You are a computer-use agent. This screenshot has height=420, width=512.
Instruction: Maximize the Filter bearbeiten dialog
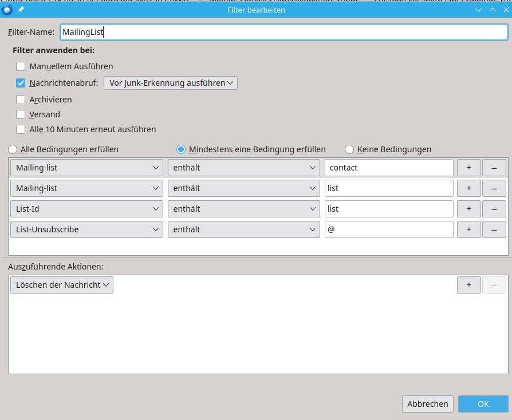coord(493,10)
